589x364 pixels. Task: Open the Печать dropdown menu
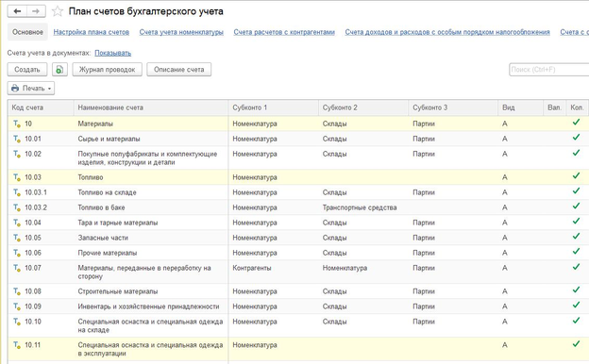pos(31,89)
